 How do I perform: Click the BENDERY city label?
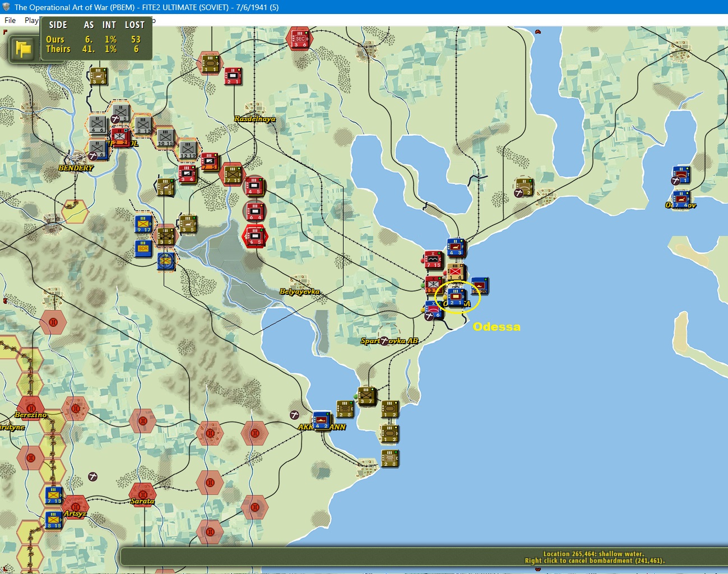[x=76, y=168]
